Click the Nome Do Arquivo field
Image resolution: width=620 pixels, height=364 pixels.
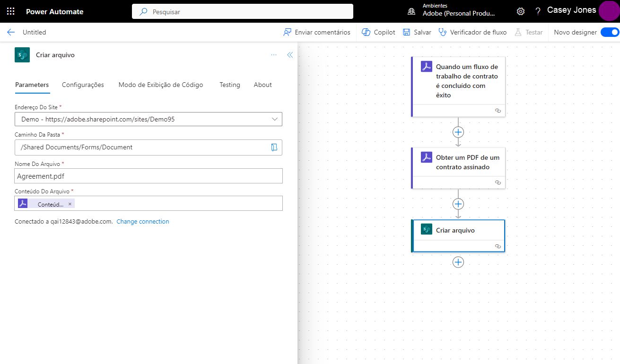pos(148,176)
